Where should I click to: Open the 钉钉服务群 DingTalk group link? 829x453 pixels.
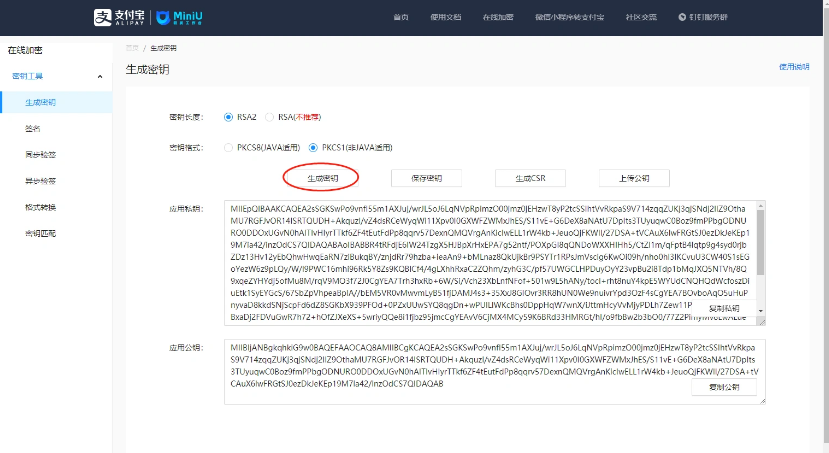[x=703, y=17]
